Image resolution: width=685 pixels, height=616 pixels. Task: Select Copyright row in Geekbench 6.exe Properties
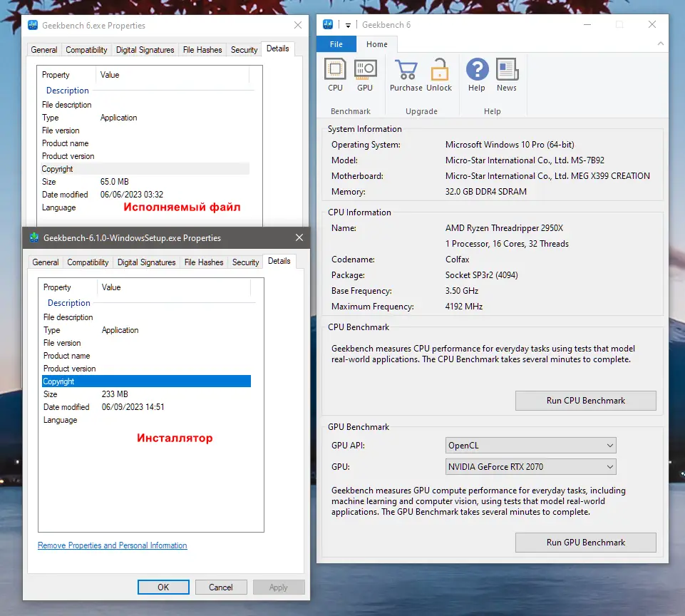pos(145,169)
